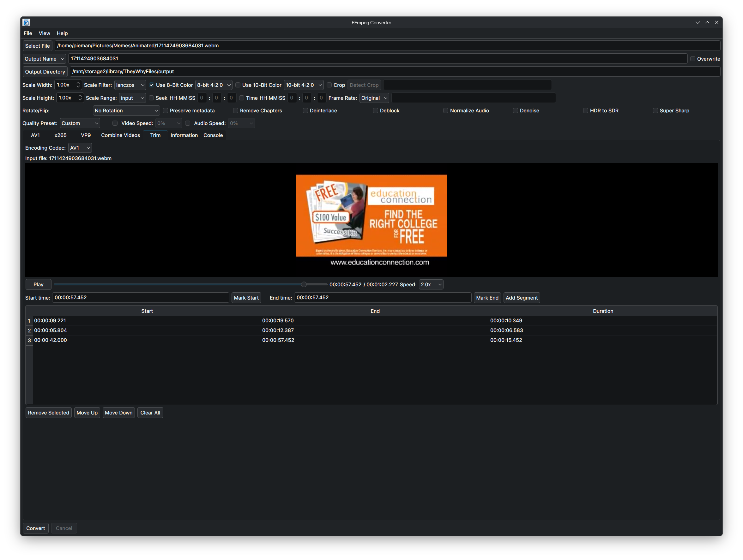Click the Mark Start button
Screen dimensions: 743x560
[x=246, y=298]
